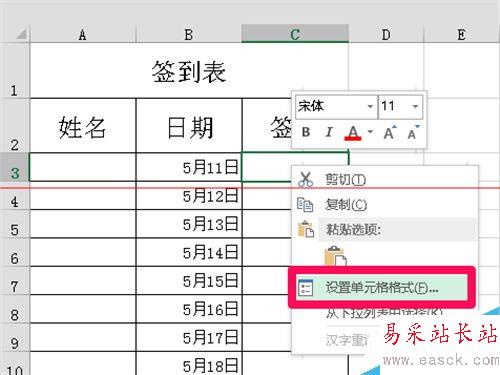
Task: Click the cell containing 5月13日
Action: 189,224
